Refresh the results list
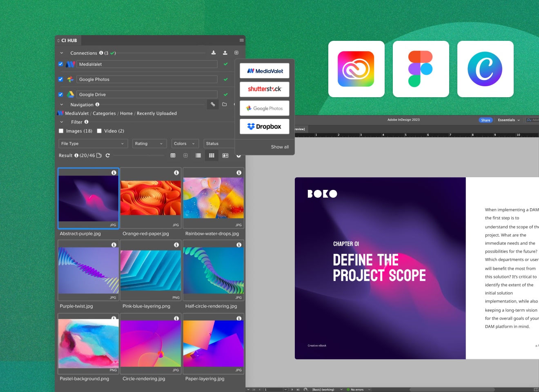 click(108, 156)
